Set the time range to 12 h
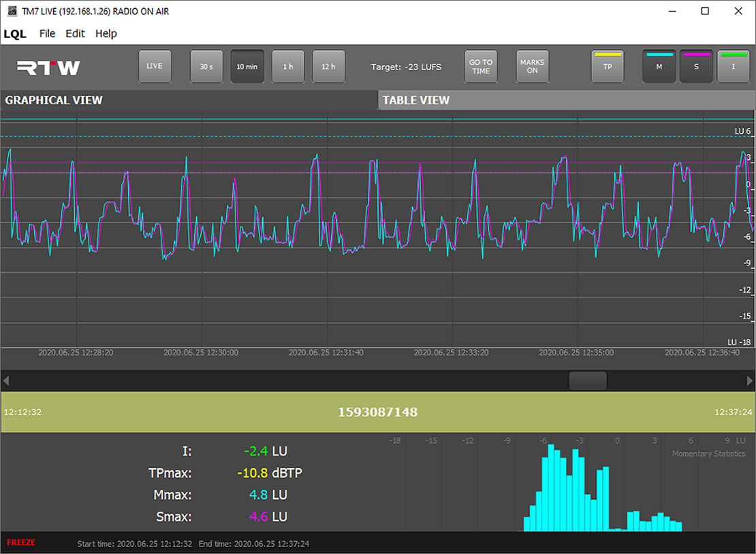 pos(329,67)
